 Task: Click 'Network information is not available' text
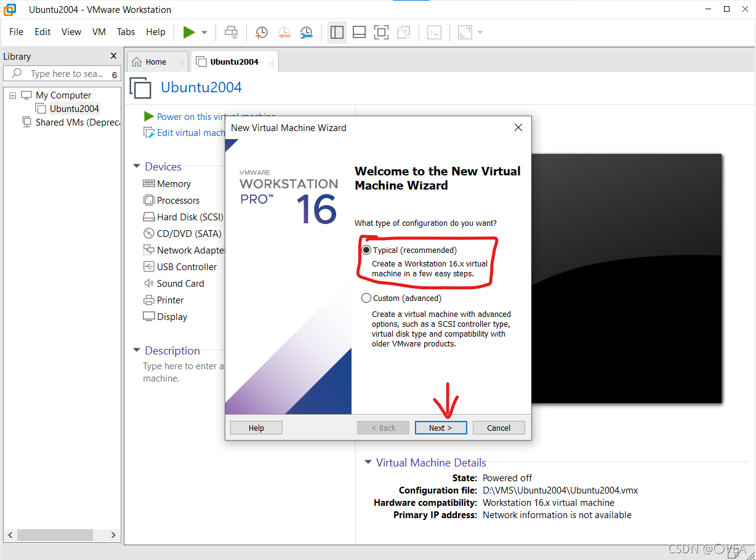point(557,515)
